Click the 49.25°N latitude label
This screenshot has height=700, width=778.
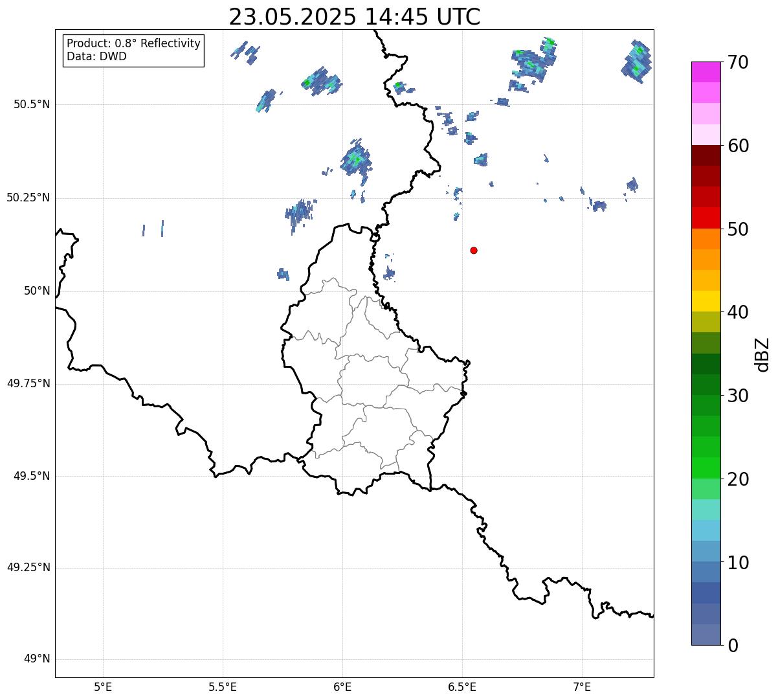click(28, 568)
